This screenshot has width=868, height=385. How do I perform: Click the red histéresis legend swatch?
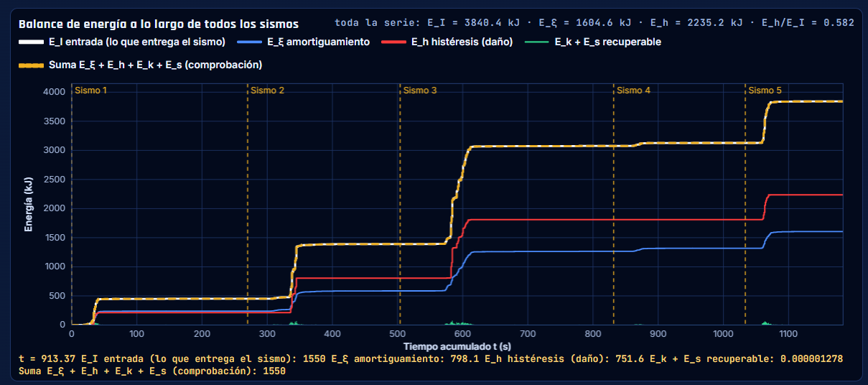[393, 42]
